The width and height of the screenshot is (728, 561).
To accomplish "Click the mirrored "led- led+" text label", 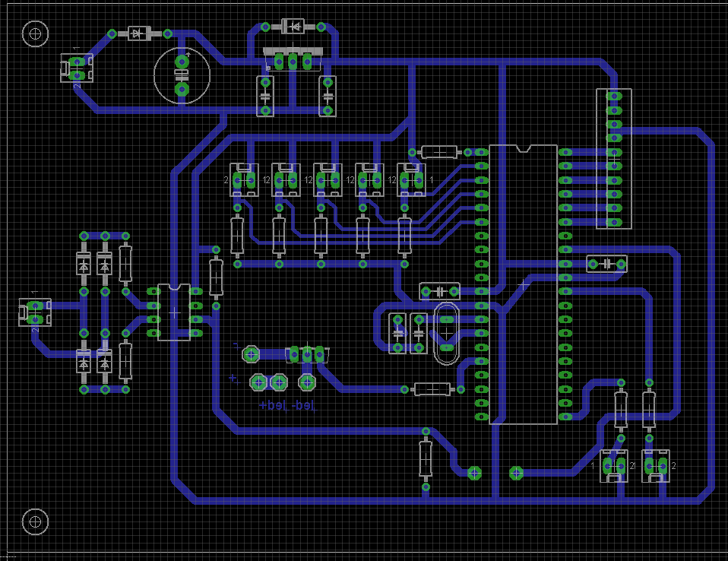I will coord(286,406).
